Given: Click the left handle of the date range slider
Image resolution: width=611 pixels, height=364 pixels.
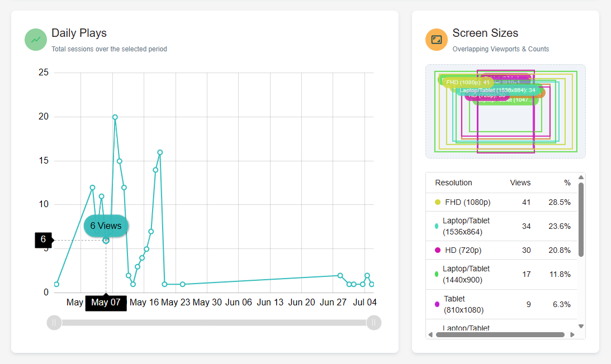Looking at the screenshot, I should [54, 323].
